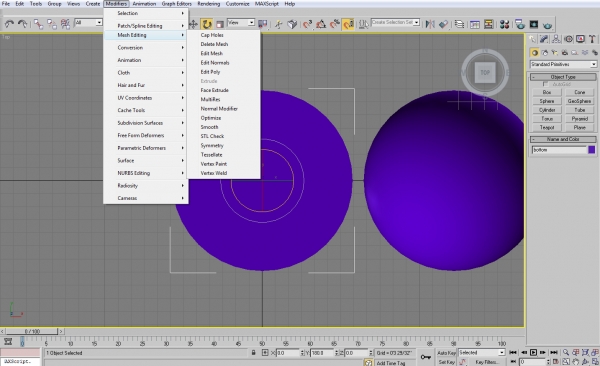600x366 pixels.
Task: Click the Pyramid primitive button
Action: point(579,119)
